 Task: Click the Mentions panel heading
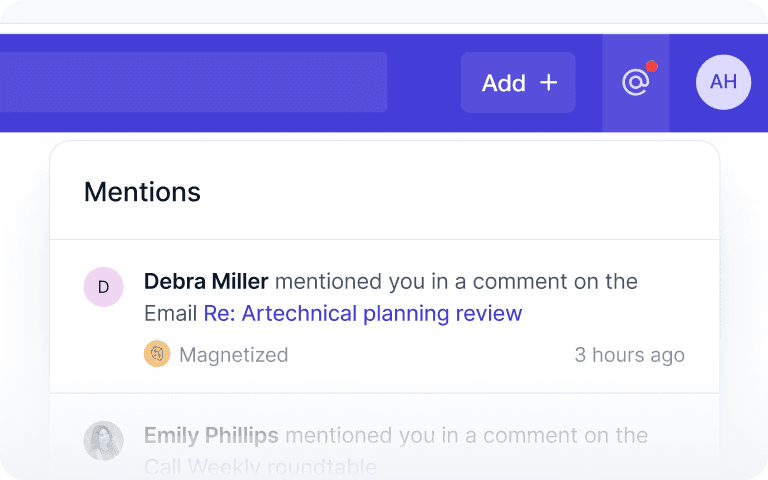pyautogui.click(x=142, y=192)
